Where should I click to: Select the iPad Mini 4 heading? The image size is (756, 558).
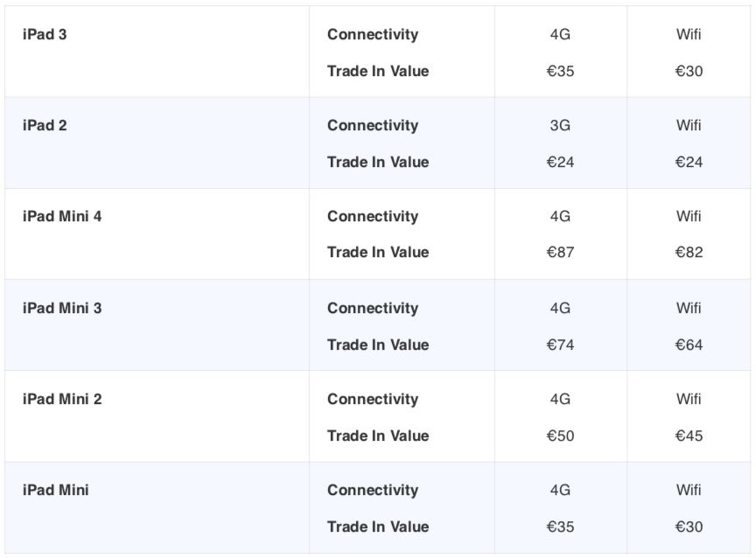tap(62, 216)
